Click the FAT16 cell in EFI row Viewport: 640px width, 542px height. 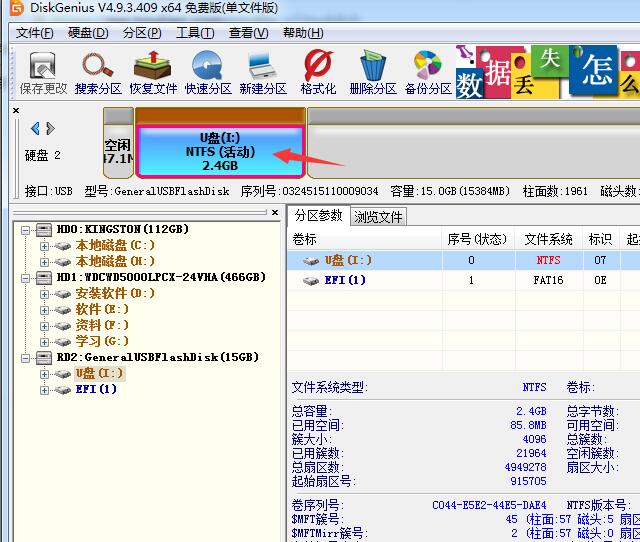click(548, 280)
